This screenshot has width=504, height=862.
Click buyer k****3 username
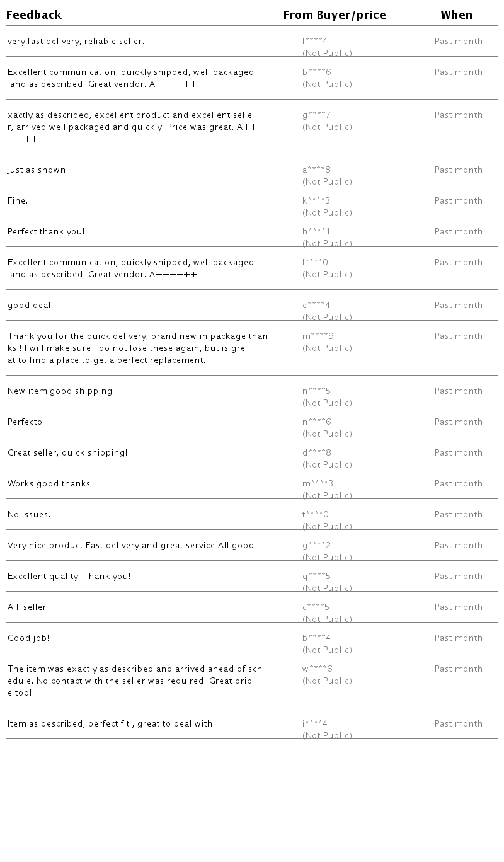pos(316,201)
